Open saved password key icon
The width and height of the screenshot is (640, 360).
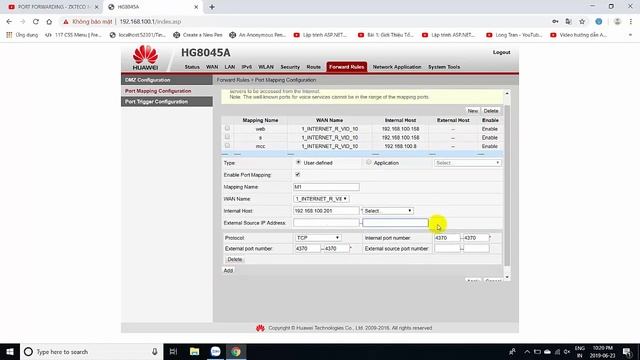(x=555, y=22)
